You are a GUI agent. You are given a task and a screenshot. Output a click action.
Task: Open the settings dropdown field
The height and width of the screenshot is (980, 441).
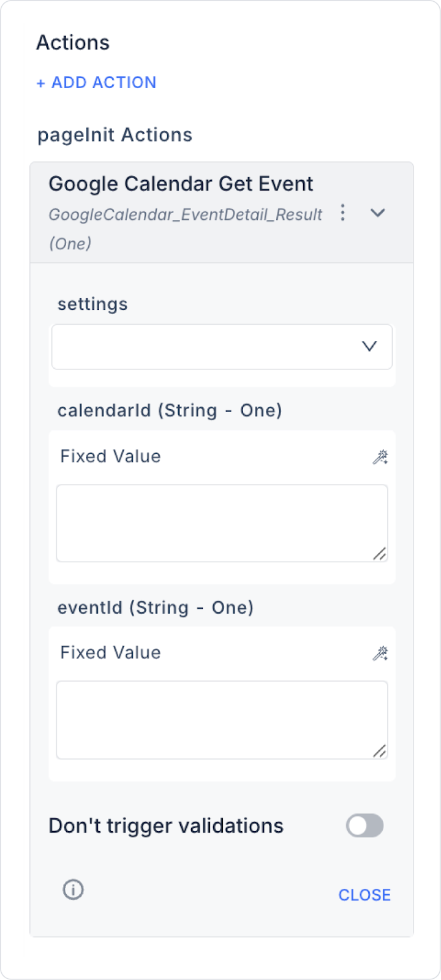pyautogui.click(x=208, y=347)
